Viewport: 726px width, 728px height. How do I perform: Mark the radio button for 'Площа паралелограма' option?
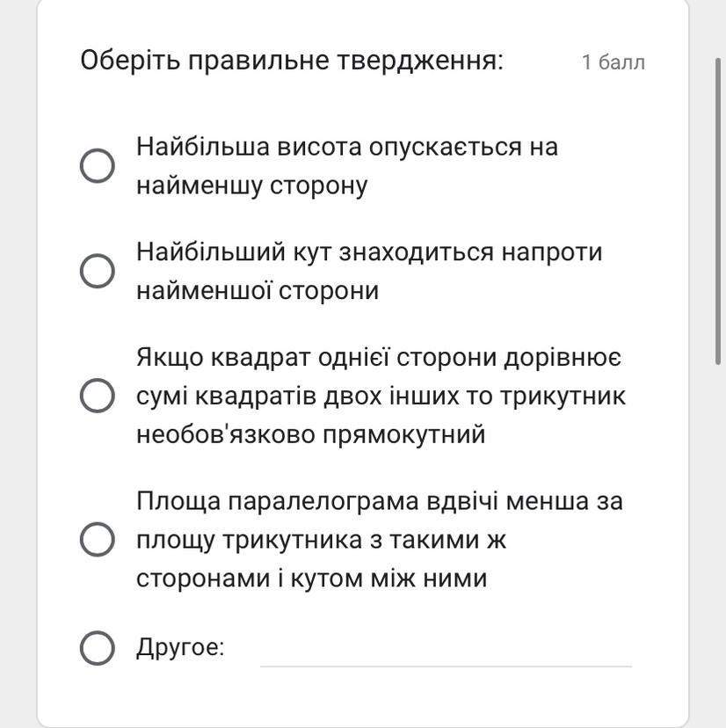[x=98, y=540]
